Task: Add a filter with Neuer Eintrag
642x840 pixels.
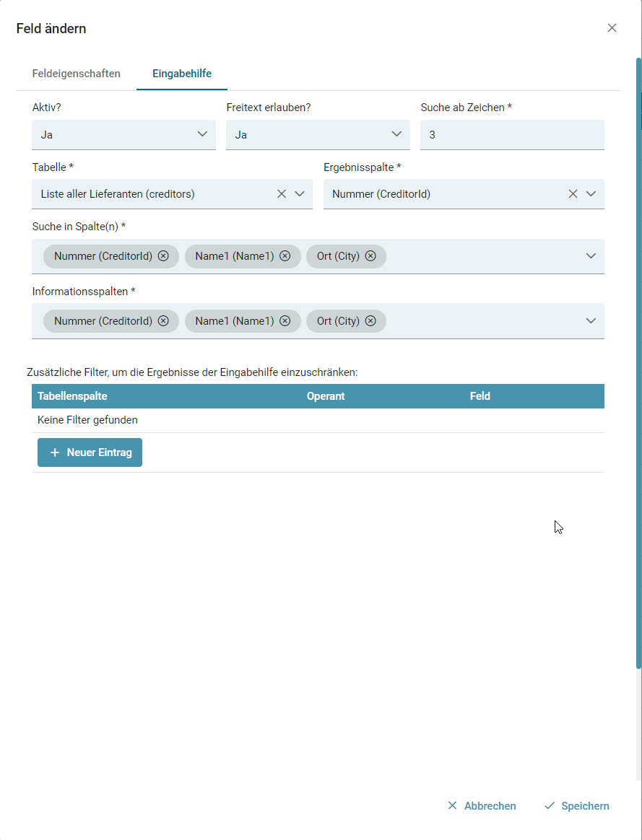Action: [90, 452]
